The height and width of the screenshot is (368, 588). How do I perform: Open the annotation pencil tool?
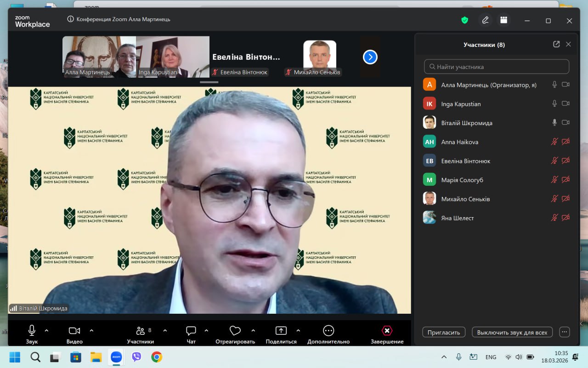485,20
